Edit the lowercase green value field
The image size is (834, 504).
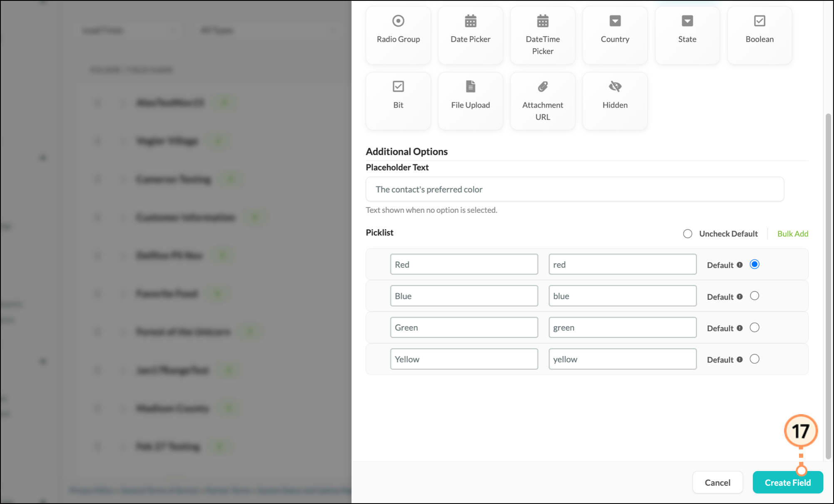tap(622, 328)
